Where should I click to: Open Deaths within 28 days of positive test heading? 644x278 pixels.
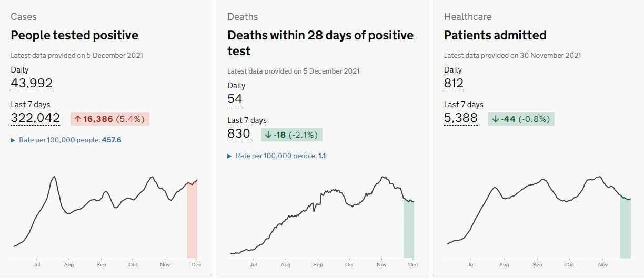(320, 43)
